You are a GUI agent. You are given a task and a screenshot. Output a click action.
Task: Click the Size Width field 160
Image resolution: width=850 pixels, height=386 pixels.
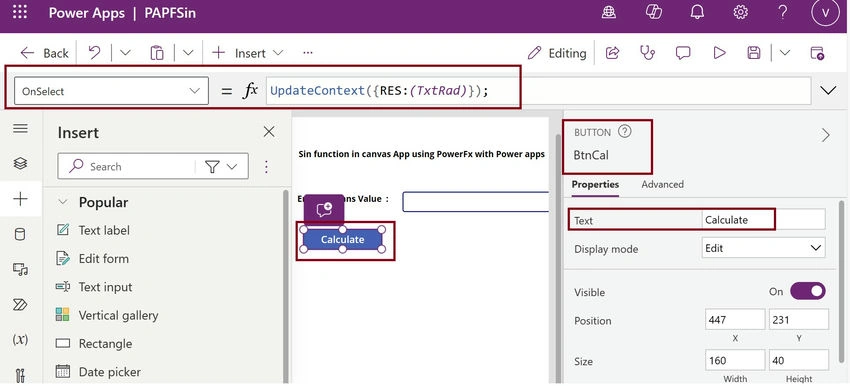click(x=735, y=360)
